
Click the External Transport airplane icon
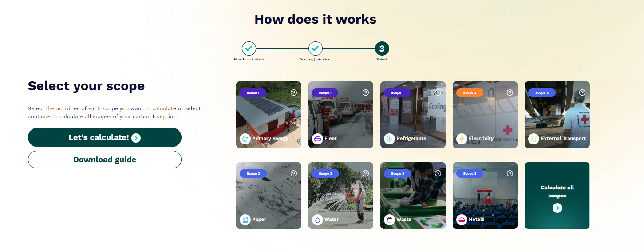[x=533, y=139]
